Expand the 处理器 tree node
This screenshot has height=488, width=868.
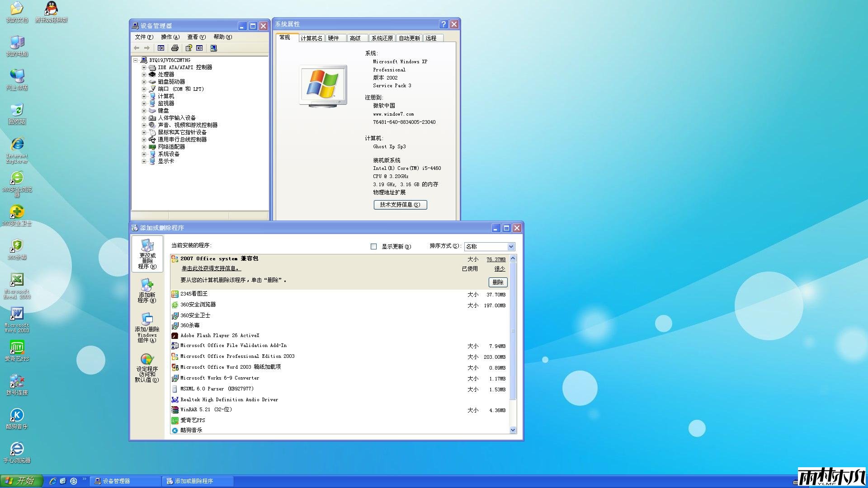click(x=144, y=75)
